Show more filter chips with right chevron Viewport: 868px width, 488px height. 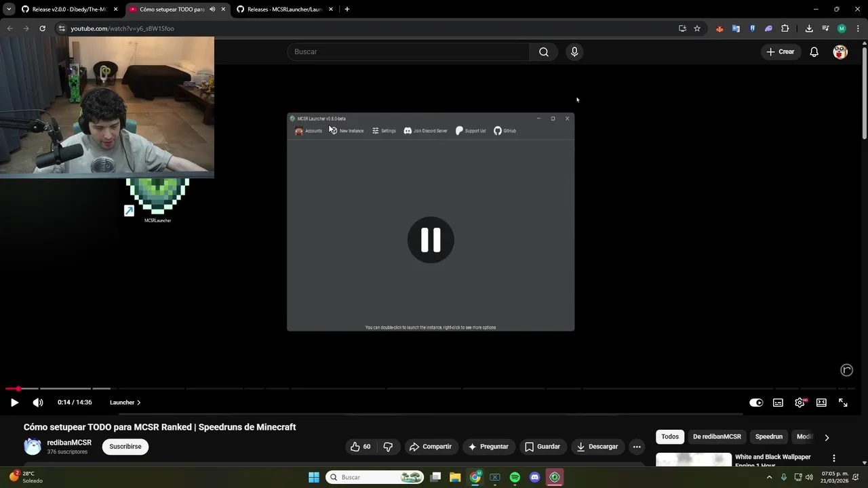827,437
